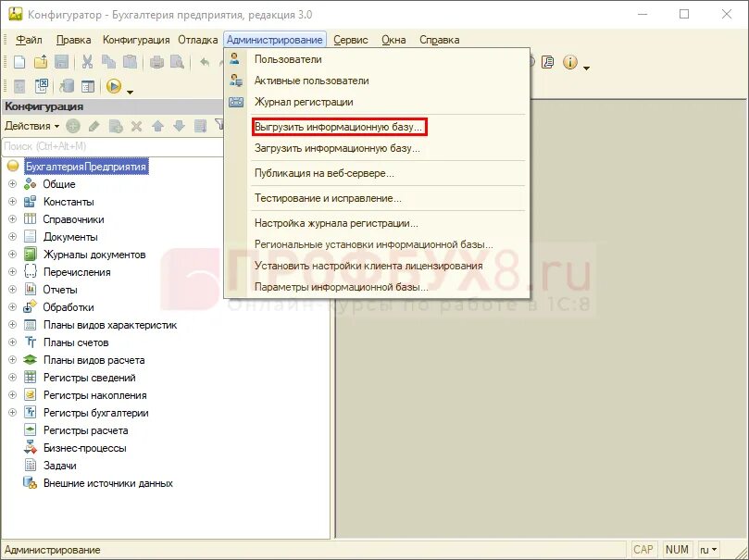Click the Copy object icon beside the pencil
The width and height of the screenshot is (749, 560).
116,126
